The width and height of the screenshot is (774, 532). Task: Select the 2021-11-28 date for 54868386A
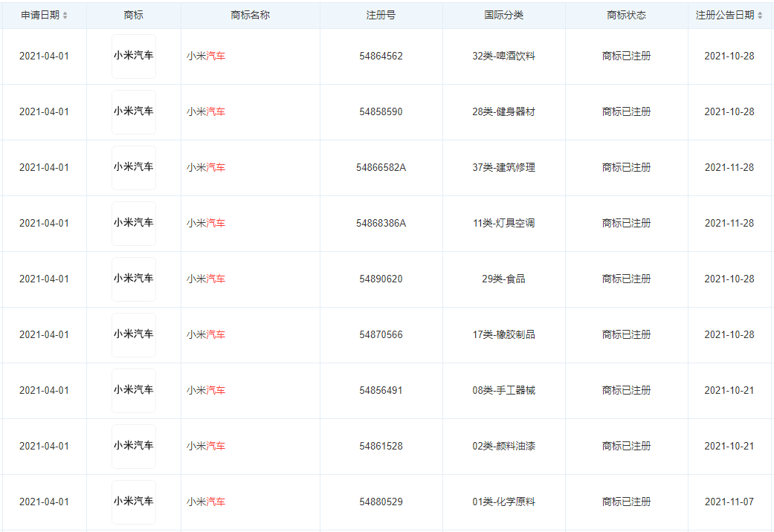coord(729,224)
